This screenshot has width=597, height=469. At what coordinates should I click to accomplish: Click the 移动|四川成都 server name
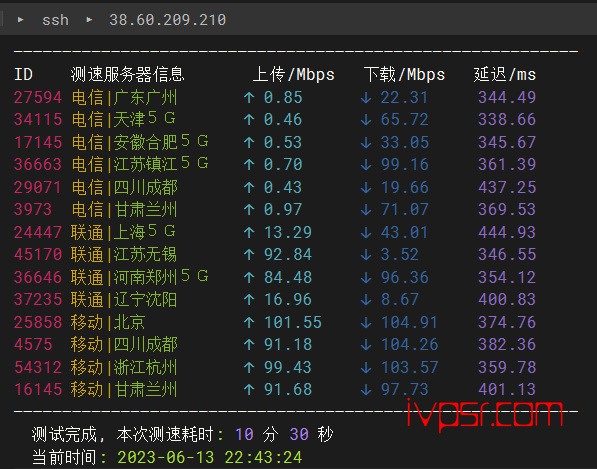point(124,345)
